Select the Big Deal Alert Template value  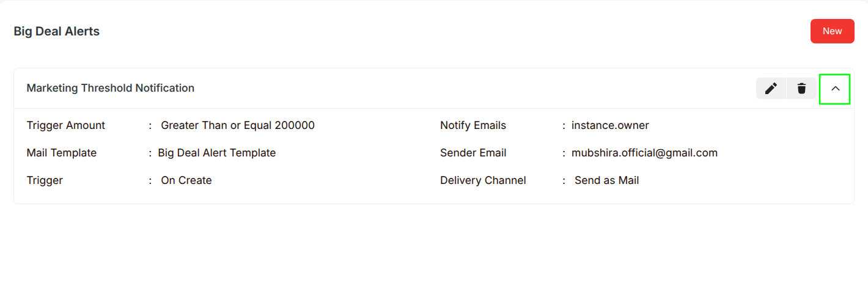(x=217, y=153)
